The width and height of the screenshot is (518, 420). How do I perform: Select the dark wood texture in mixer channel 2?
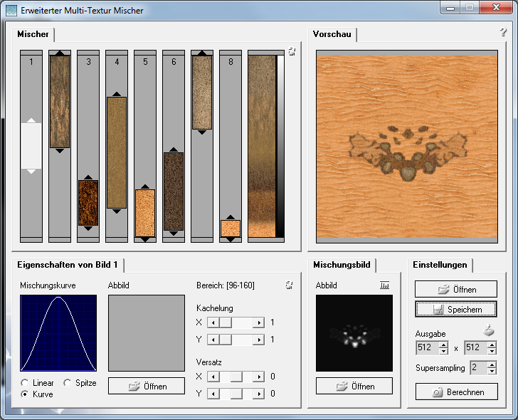pyautogui.click(x=60, y=102)
